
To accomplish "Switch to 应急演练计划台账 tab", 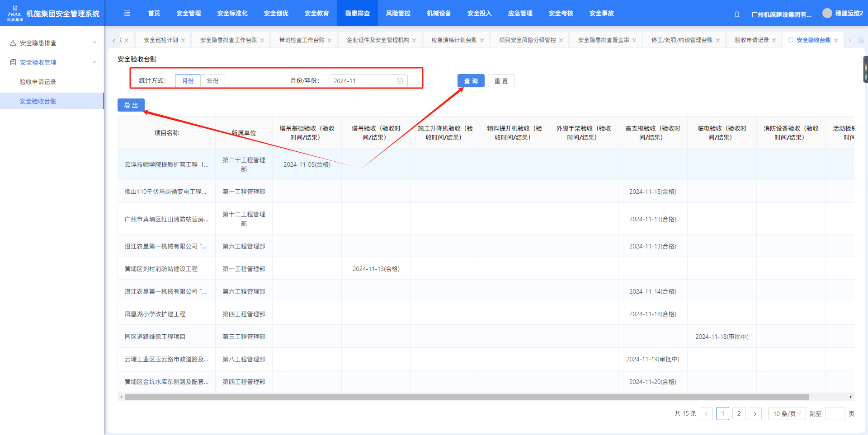I will [x=454, y=40].
